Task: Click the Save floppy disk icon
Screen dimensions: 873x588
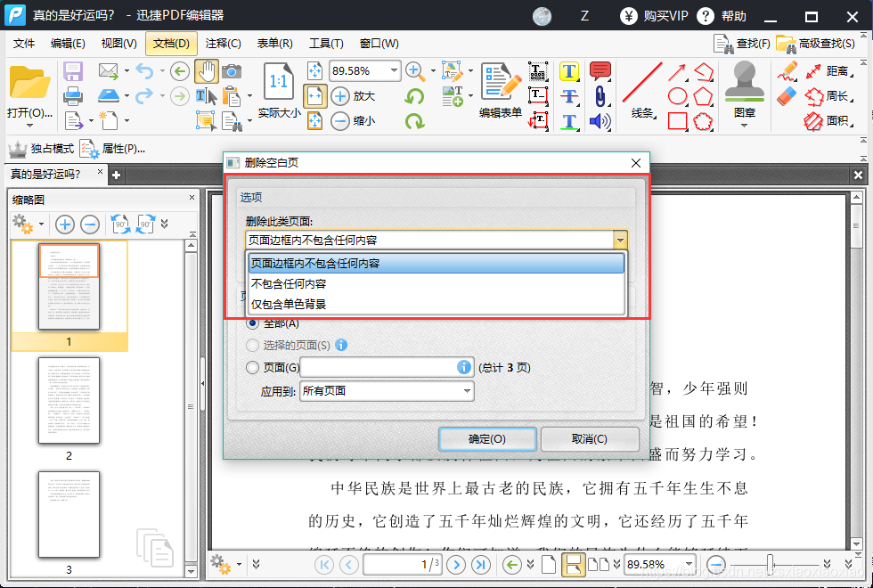Action: (x=73, y=71)
